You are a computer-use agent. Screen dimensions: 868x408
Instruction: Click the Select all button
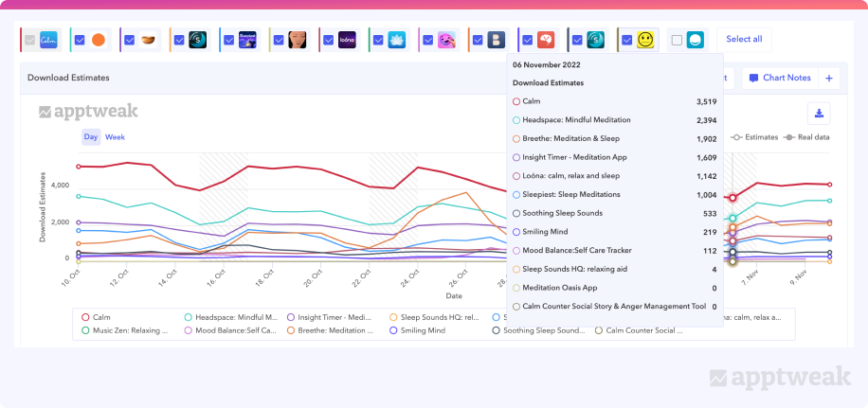744,39
